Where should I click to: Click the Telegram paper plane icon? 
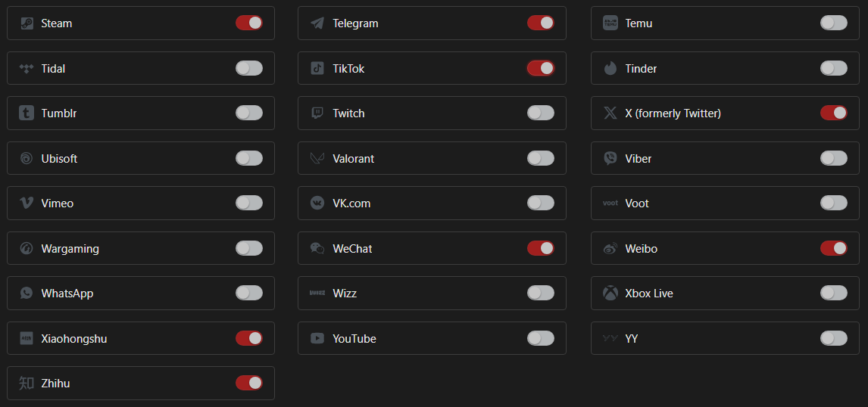pyautogui.click(x=317, y=23)
